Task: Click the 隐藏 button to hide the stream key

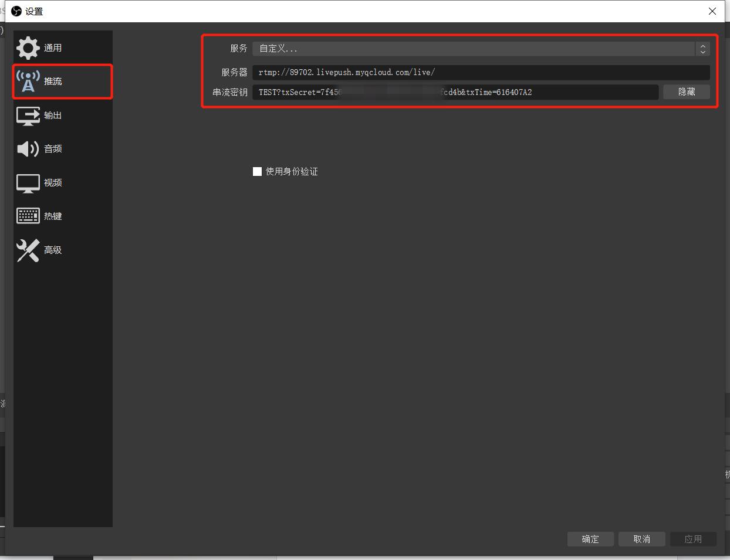Action: coord(687,92)
